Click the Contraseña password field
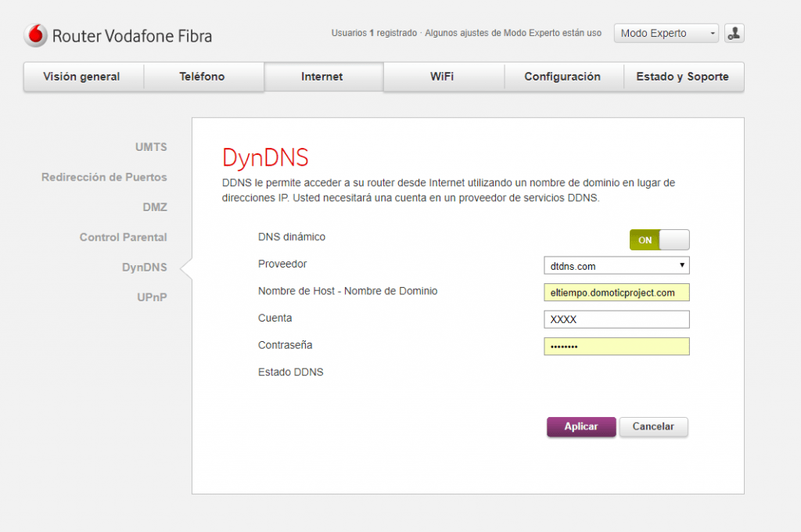This screenshot has width=801, height=532. (x=616, y=346)
